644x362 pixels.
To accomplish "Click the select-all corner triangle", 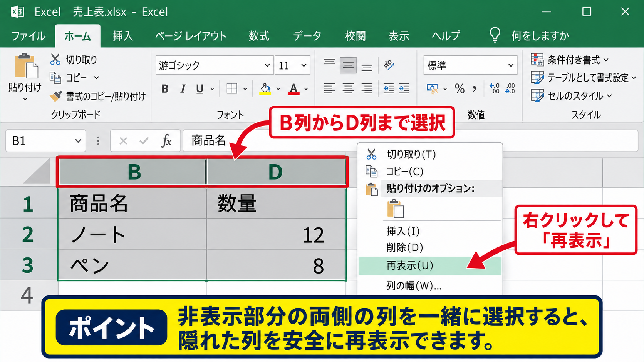I will click(x=37, y=172).
